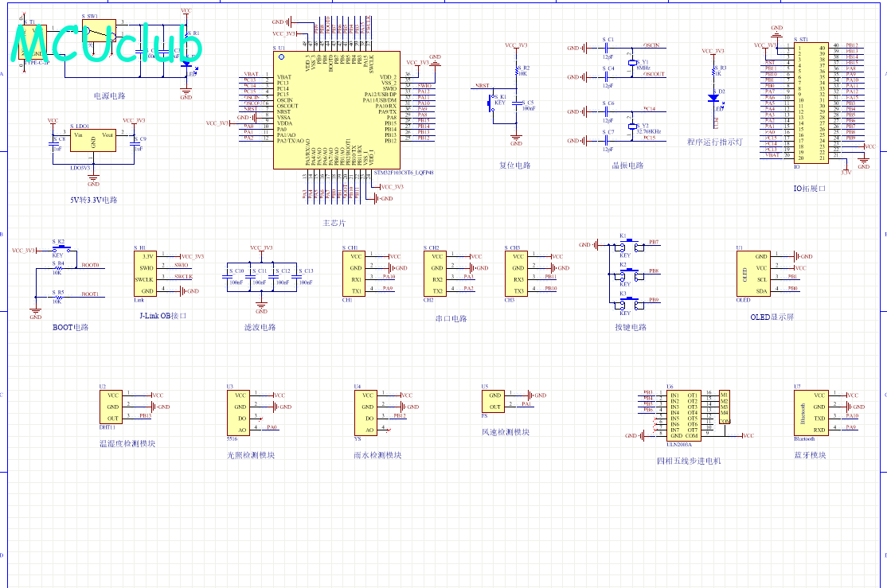
Task: Select the rain sensor module U4 block
Action: 367,412
